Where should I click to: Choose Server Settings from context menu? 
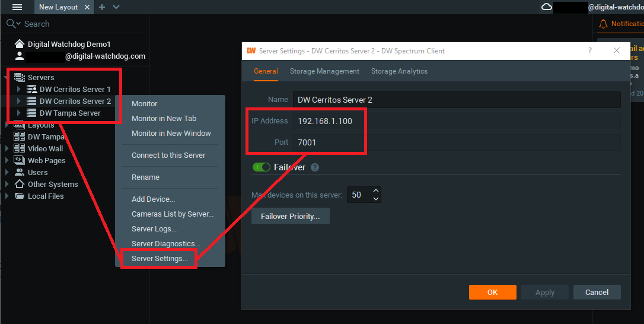[160, 259]
